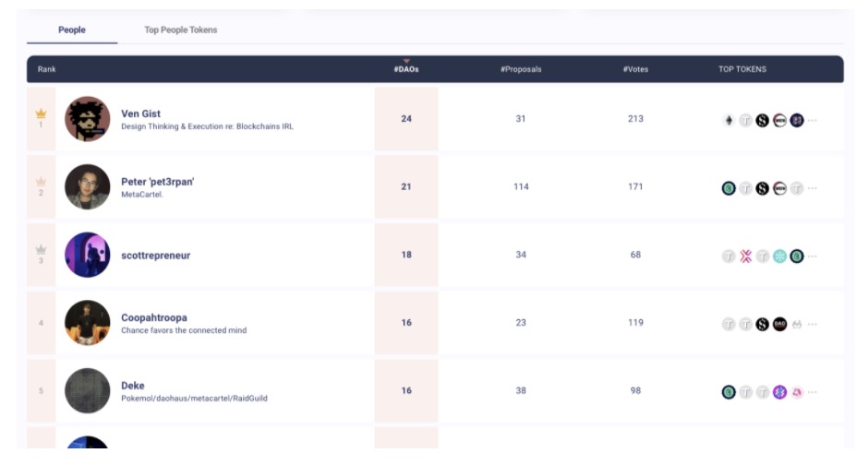Click Deke's grey avatar
Viewport: 868px width, 465px height.
88,391
